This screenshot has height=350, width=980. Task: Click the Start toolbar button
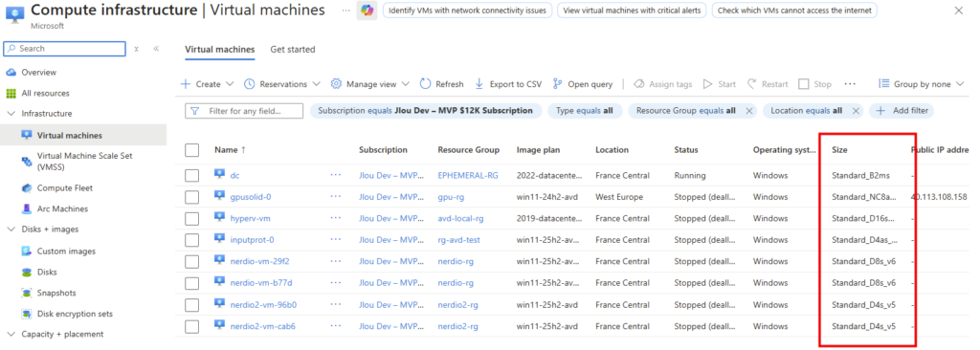coord(720,84)
